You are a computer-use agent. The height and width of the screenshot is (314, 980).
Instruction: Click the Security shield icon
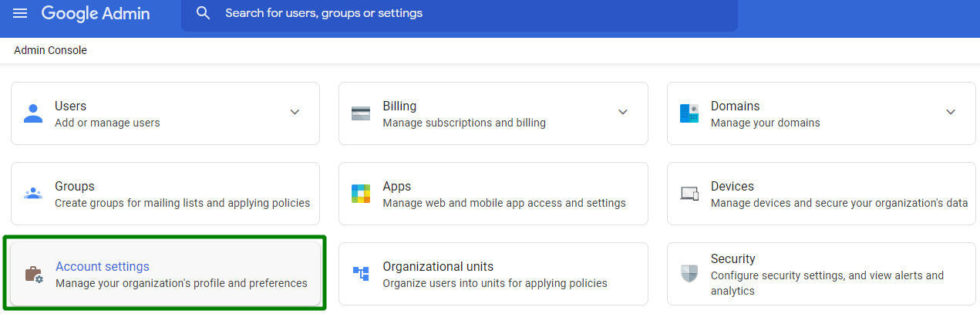point(689,274)
